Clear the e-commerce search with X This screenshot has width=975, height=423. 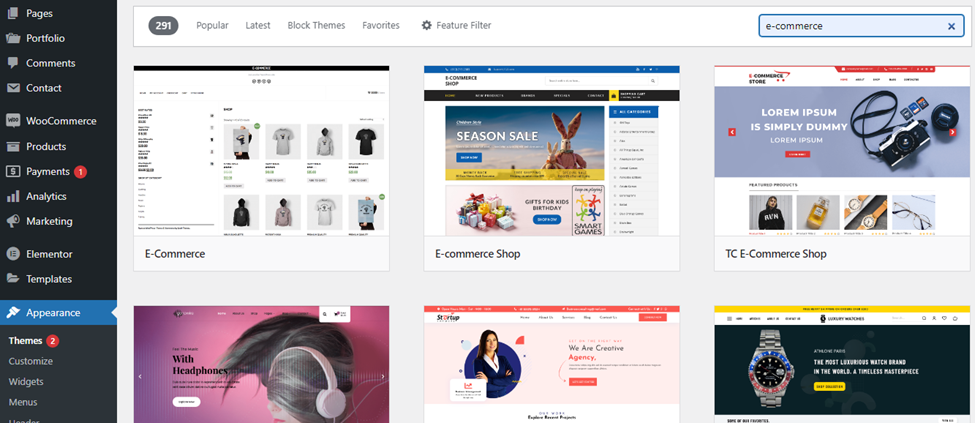pyautogui.click(x=951, y=26)
